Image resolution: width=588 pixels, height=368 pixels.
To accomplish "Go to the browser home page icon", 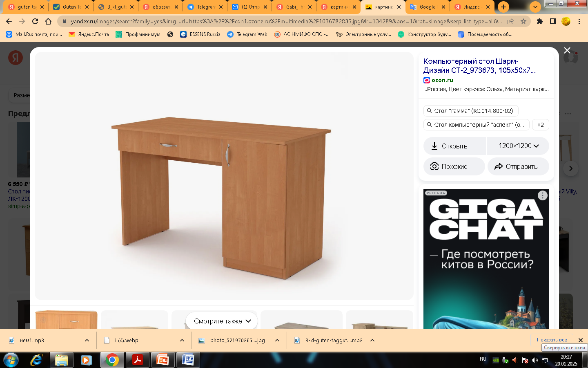I will click(48, 21).
